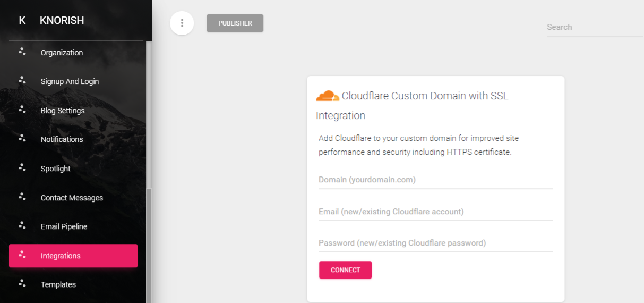Click the Blog Settings sidebar icon
The width and height of the screenshot is (644, 303).
[x=22, y=110]
